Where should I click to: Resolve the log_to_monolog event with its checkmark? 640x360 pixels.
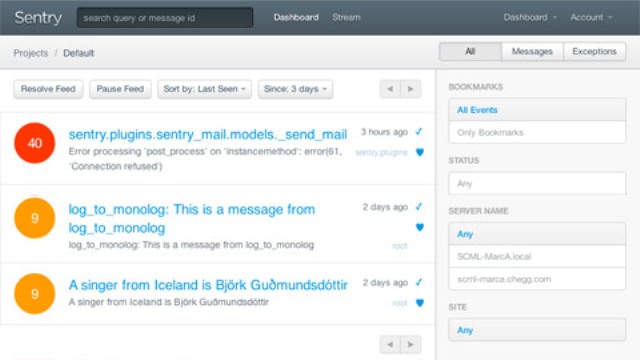click(x=419, y=207)
